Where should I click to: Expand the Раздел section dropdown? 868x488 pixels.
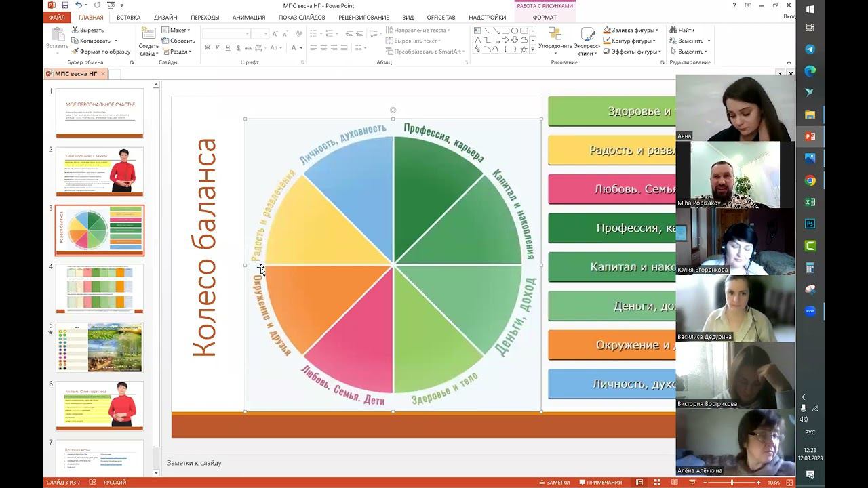176,52
